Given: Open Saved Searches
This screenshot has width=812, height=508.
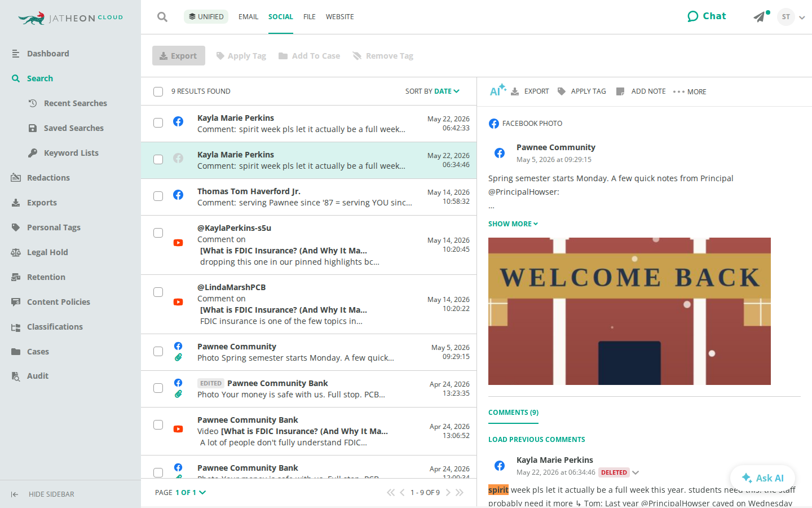Looking at the screenshot, I should pyautogui.click(x=74, y=128).
